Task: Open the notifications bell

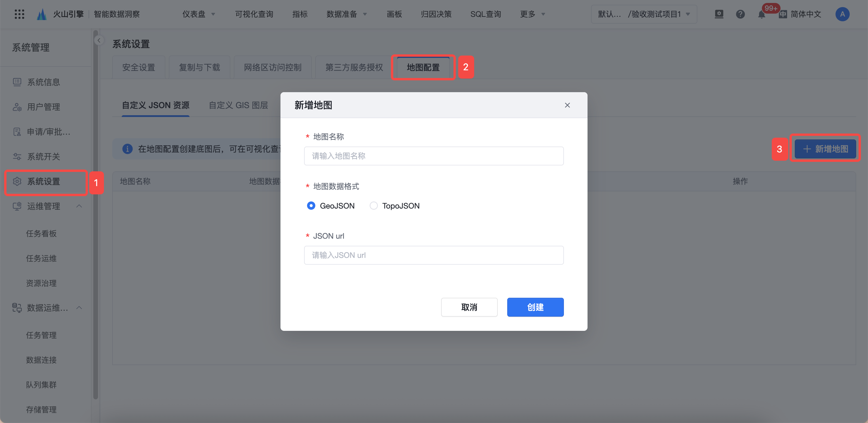Action: (761, 14)
